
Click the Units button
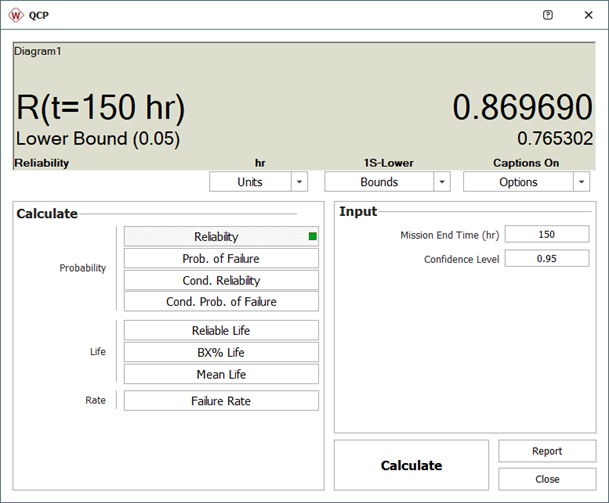[250, 182]
